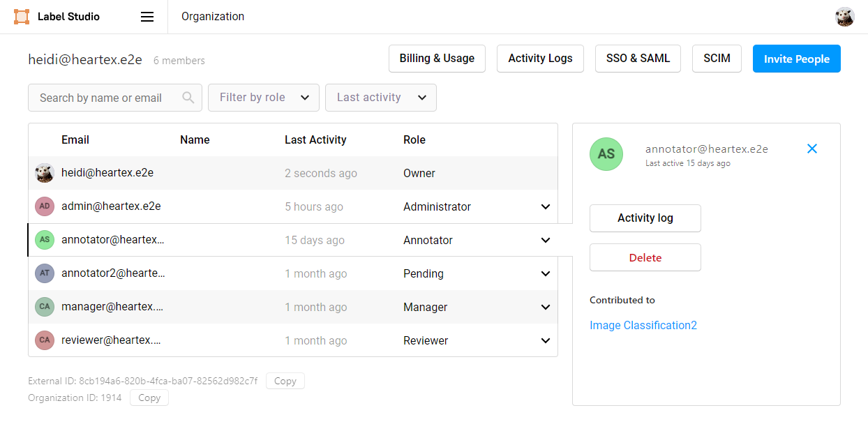Click the AT avatar for annotator2
Image resolution: width=868 pixels, height=431 pixels.
tap(44, 273)
